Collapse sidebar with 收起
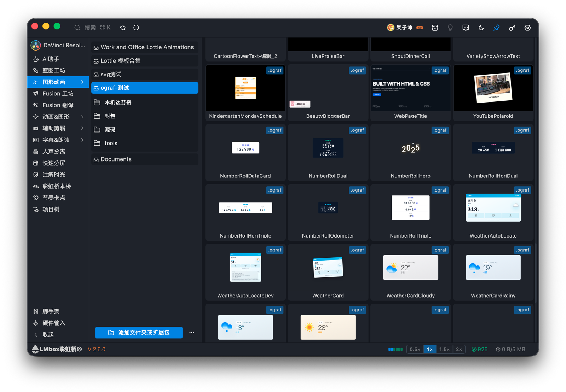This screenshot has height=392, width=566. coord(48,334)
